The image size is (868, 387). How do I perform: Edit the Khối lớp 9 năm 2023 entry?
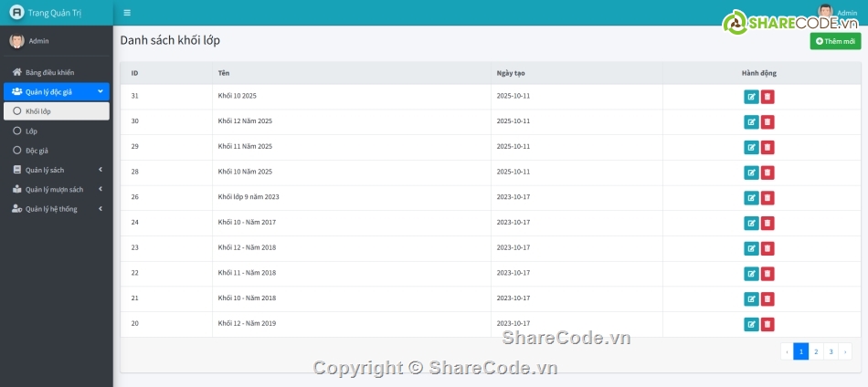(x=751, y=198)
